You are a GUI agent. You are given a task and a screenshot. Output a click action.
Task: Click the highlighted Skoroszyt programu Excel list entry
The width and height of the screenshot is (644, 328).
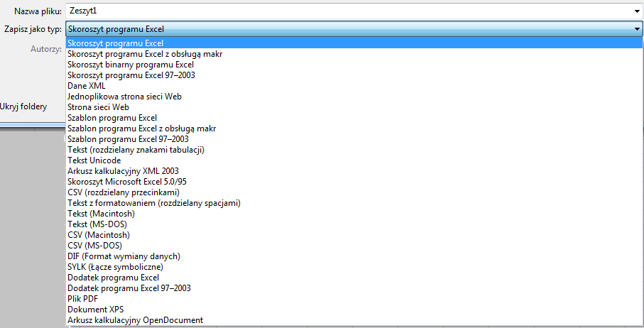coord(354,43)
